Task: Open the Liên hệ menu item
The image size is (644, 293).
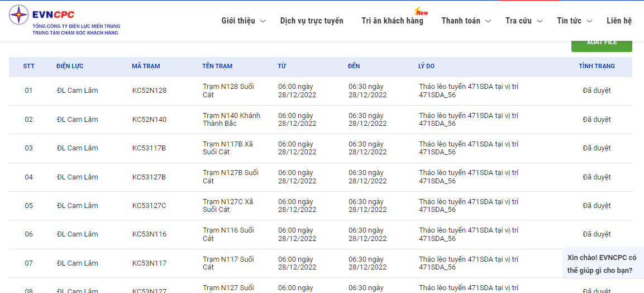Action: 619,21
